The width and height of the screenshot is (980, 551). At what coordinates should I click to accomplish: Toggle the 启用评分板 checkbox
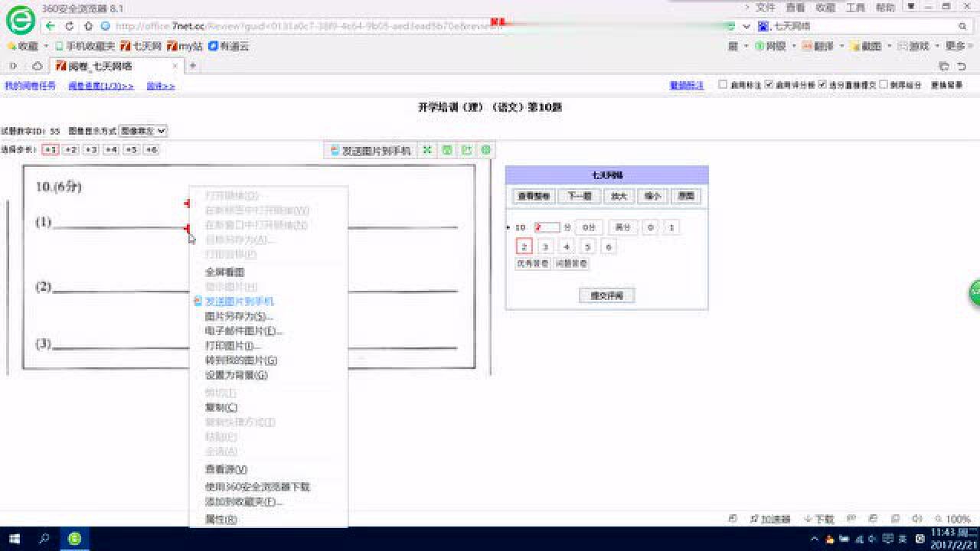pyautogui.click(x=769, y=85)
